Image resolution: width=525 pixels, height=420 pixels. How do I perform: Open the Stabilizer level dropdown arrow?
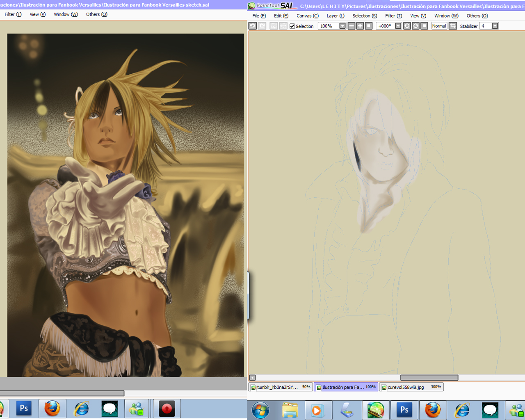pyautogui.click(x=495, y=26)
